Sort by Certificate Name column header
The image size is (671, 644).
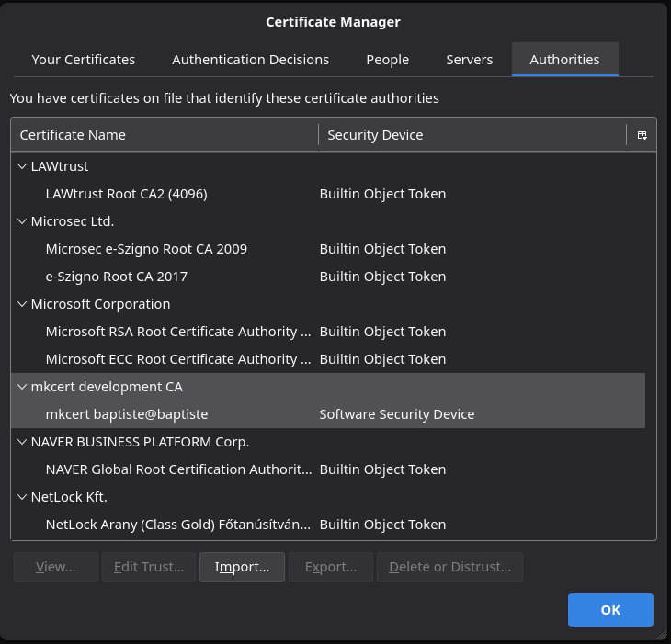pos(165,135)
